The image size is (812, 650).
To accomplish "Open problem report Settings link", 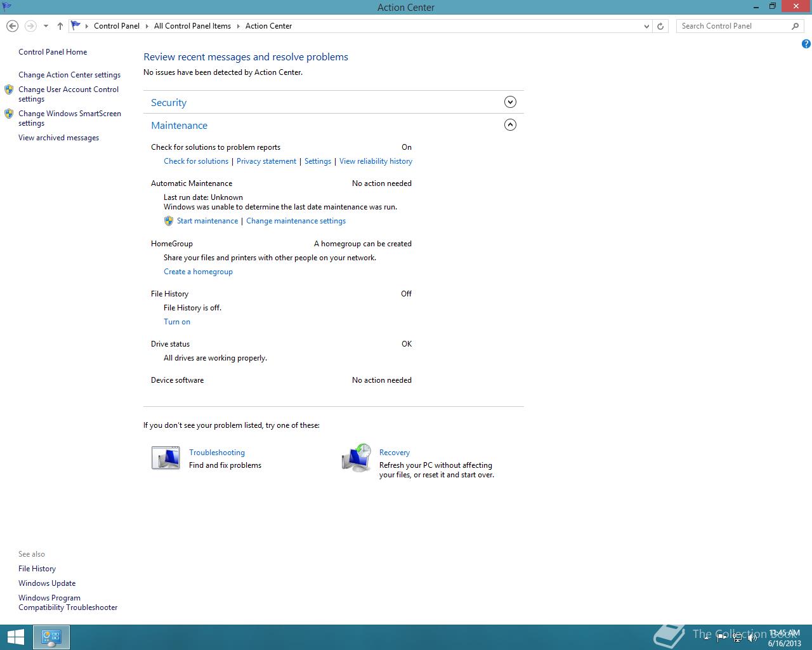I will pos(318,161).
